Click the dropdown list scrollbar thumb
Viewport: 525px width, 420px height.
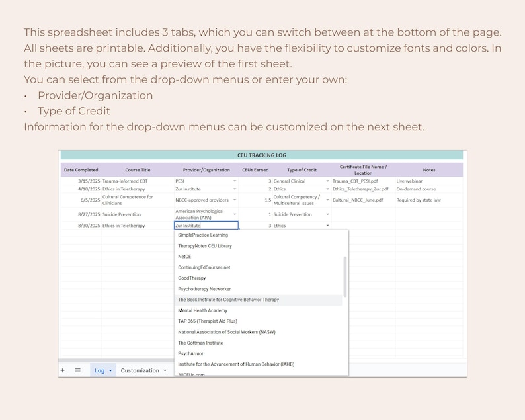(x=345, y=276)
